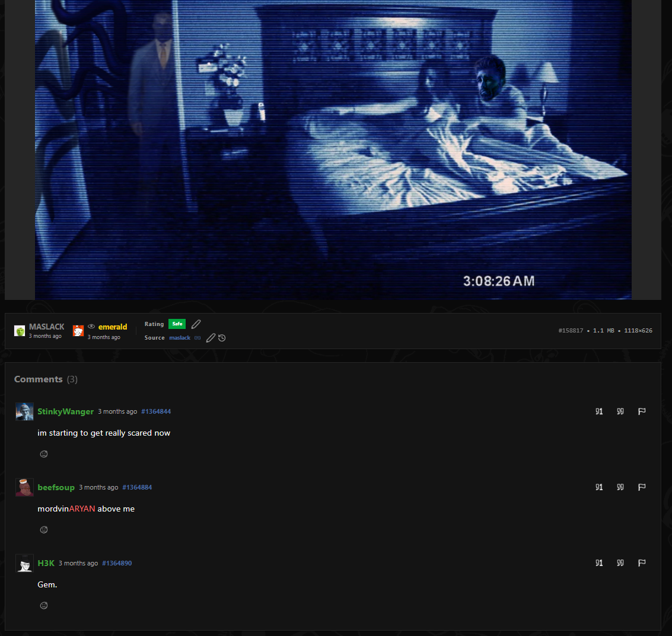Click the red ARYAN text in beefsoup's comment

[x=82, y=509]
